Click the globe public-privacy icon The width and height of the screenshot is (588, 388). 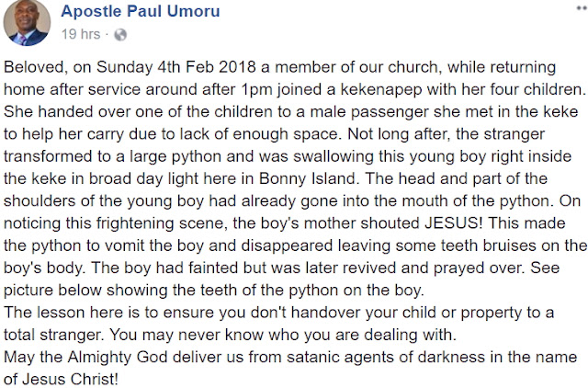click(x=120, y=35)
